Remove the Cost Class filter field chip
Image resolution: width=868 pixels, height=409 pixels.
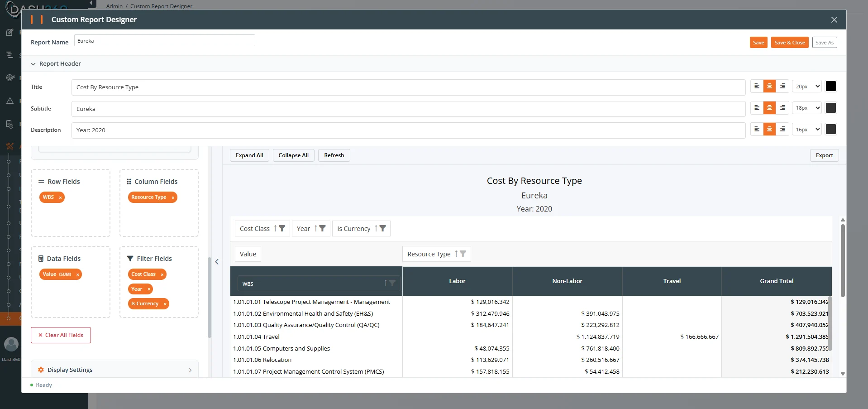pos(162,274)
